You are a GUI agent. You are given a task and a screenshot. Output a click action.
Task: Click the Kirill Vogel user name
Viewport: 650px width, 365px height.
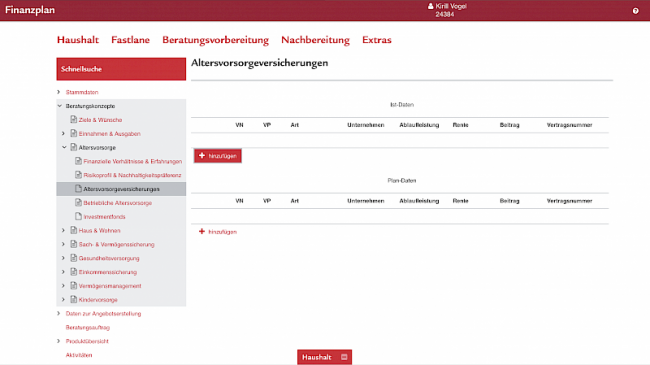pos(451,6)
